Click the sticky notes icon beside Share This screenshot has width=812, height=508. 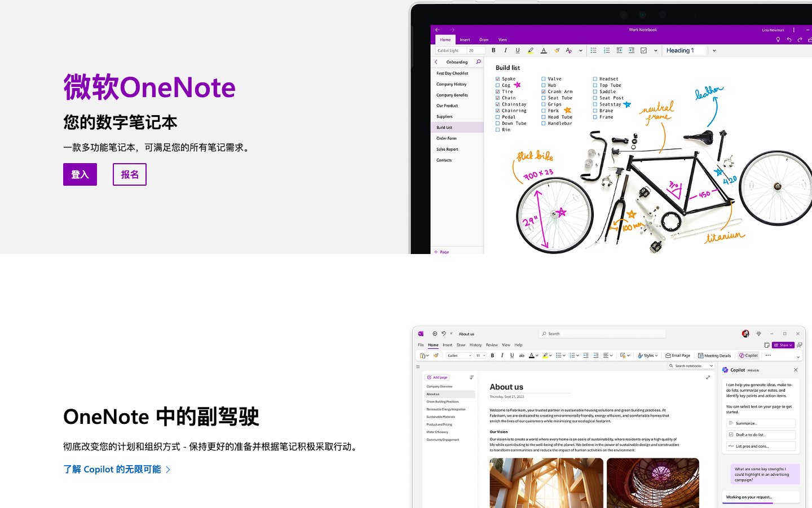pos(767,345)
